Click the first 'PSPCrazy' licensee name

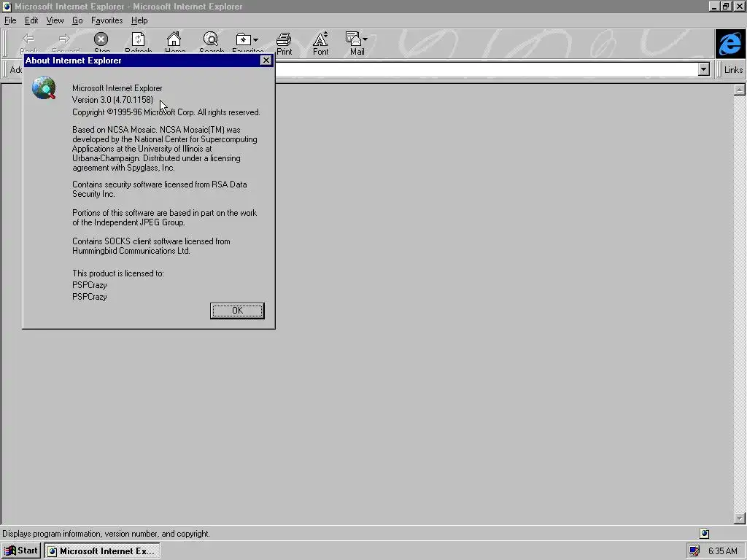(90, 285)
